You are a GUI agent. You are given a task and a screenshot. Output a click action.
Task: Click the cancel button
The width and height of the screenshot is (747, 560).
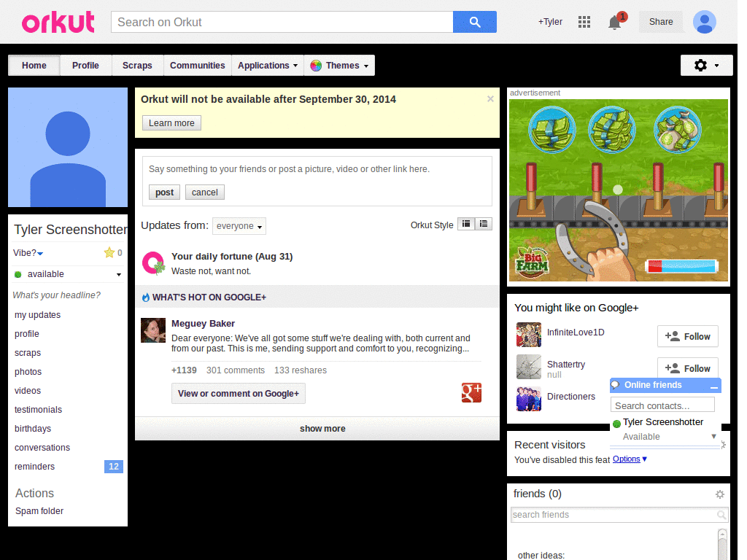click(x=205, y=192)
